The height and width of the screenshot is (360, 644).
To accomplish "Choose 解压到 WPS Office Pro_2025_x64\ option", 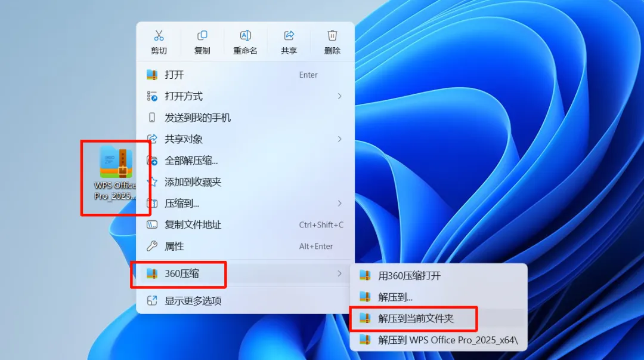I will (x=438, y=340).
